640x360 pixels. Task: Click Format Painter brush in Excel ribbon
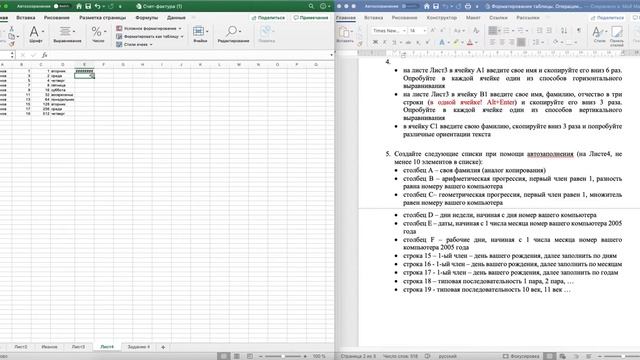coord(11,44)
